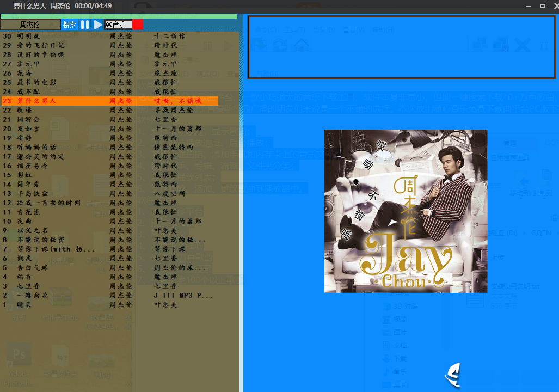
Task: Select song 21 园游会
Action: (110, 119)
